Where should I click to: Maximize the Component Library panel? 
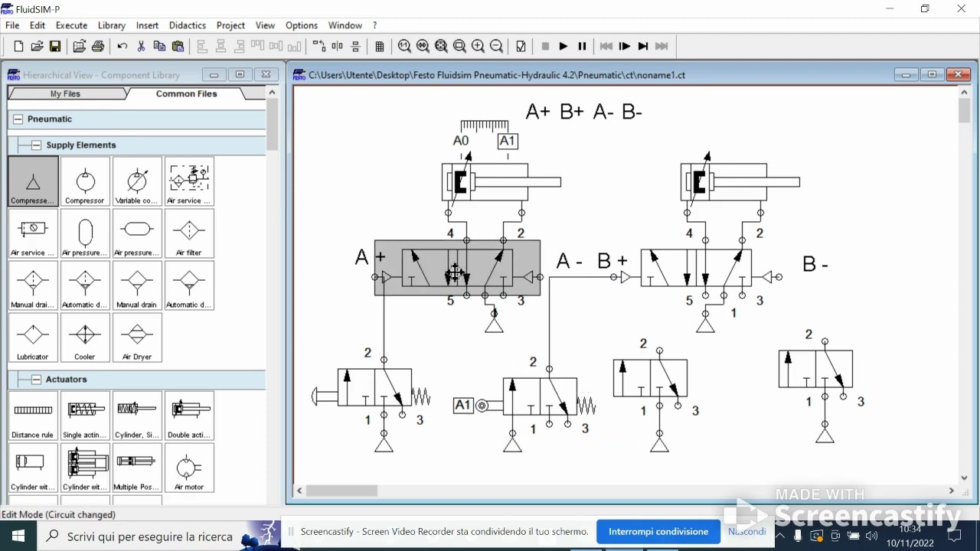(x=240, y=75)
